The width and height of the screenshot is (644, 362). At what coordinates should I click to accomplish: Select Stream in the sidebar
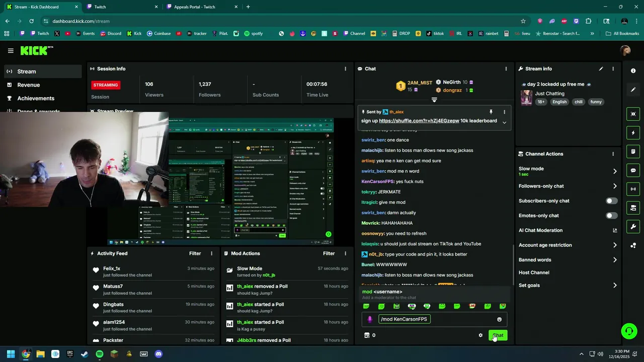[x=43, y=71]
